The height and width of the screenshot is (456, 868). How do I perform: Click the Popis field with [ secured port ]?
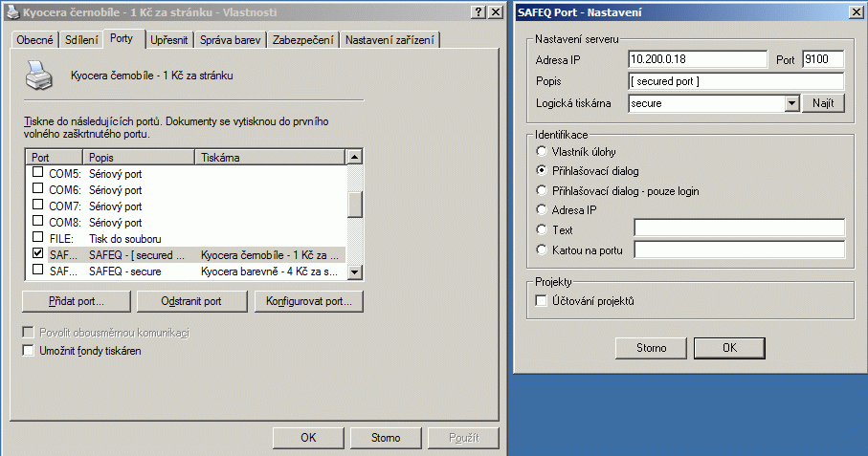pos(736,81)
